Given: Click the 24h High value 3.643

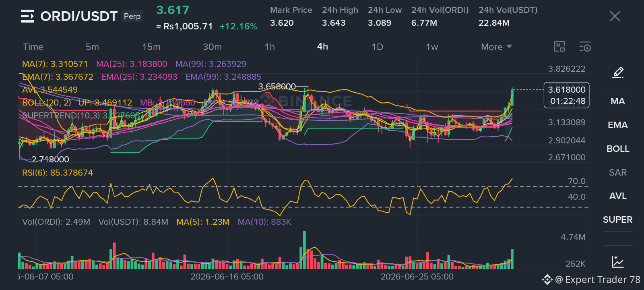Looking at the screenshot, I should (334, 23).
